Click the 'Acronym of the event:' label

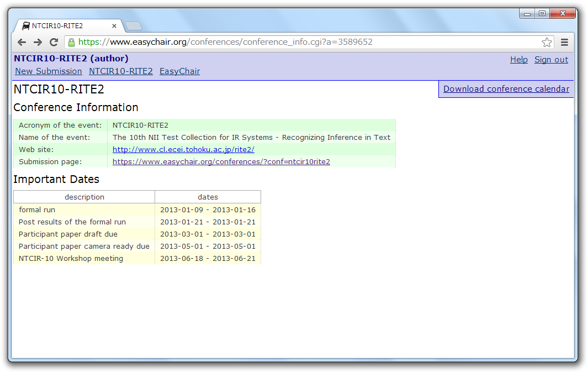point(60,125)
